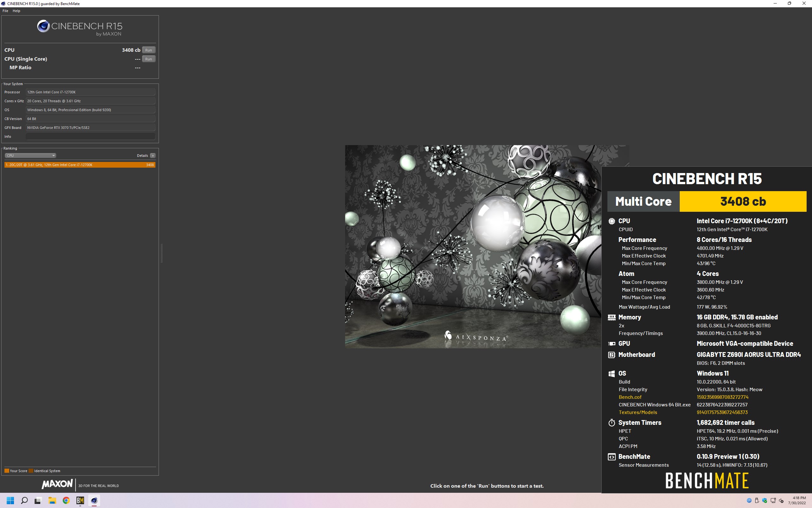Click the OS field showing Windows 8

pos(90,110)
